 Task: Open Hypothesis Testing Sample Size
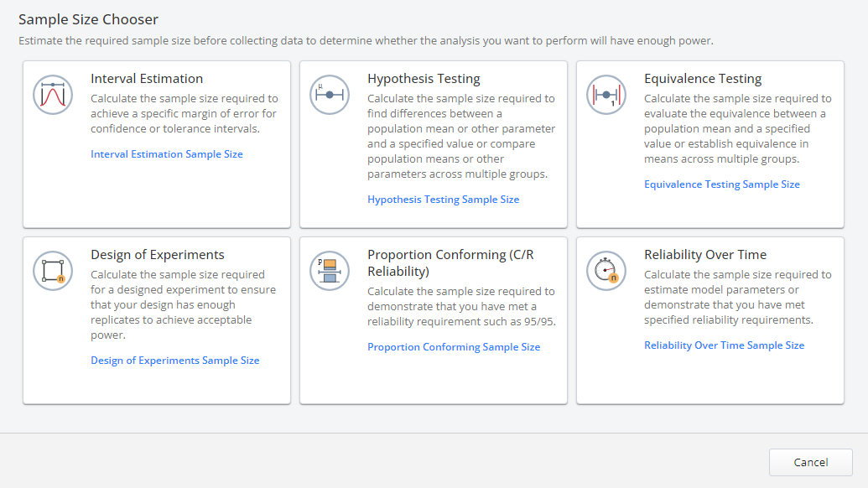pyautogui.click(x=444, y=199)
